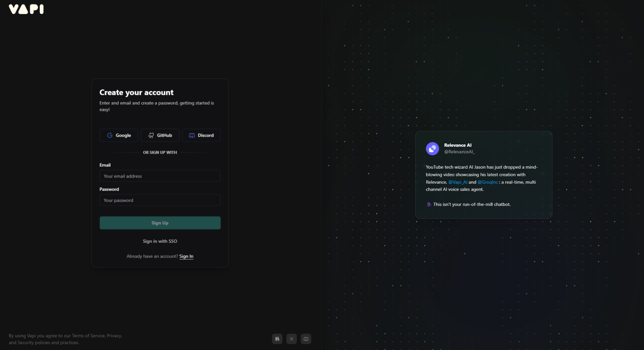The width and height of the screenshot is (644, 350).
Task: Open the Privacy policy link
Action: tap(114, 336)
